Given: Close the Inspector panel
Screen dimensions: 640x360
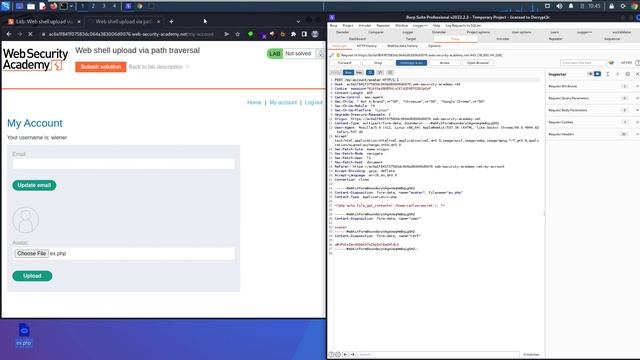Looking at the screenshot, I should (637, 74).
